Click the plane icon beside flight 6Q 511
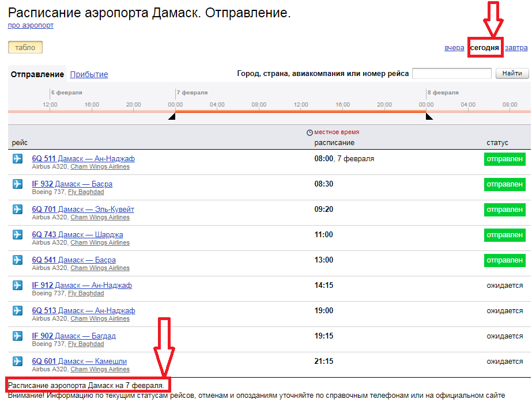Image resolution: width=532 pixels, height=403 pixels. (x=17, y=159)
